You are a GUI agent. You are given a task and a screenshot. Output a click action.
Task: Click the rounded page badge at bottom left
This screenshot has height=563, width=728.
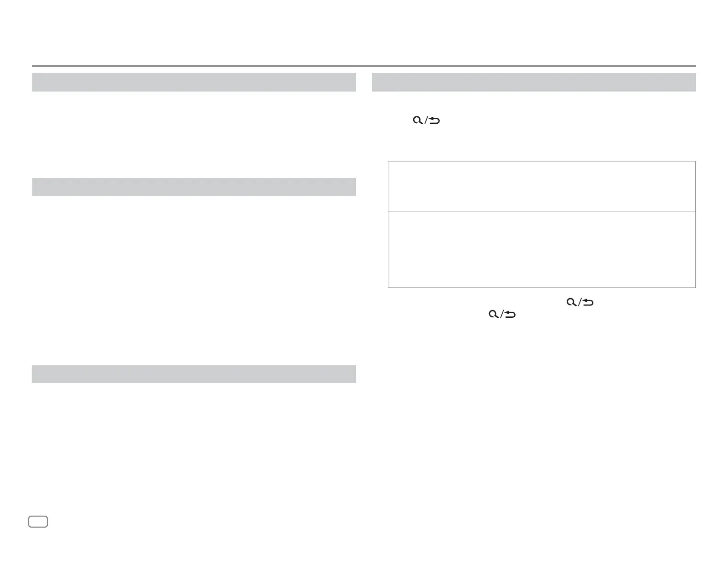click(38, 522)
